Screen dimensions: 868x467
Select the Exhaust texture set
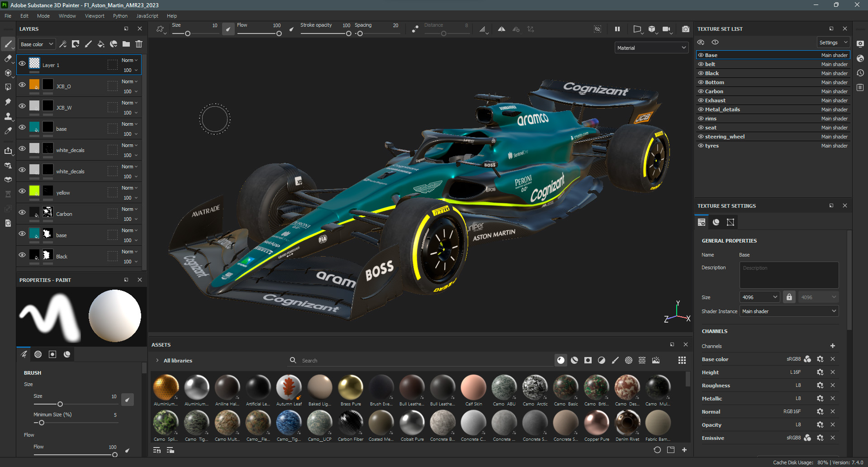point(715,100)
